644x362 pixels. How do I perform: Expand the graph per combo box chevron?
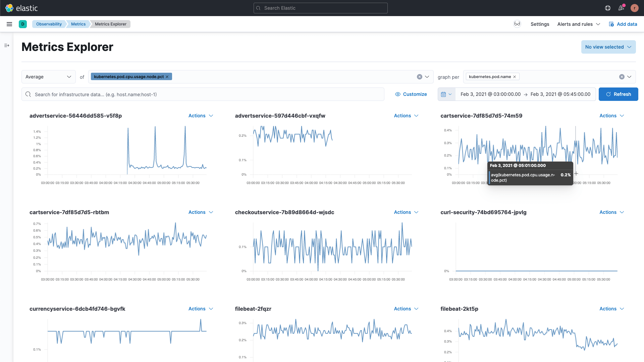[x=629, y=77]
